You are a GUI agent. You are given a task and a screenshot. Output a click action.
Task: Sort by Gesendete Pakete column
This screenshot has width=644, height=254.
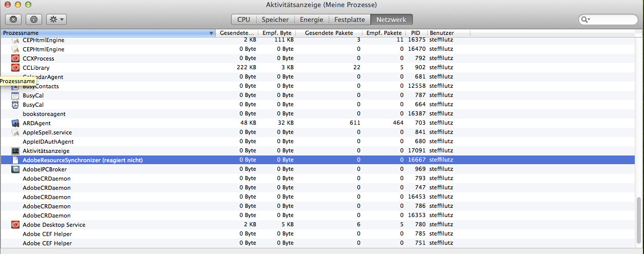coord(329,33)
